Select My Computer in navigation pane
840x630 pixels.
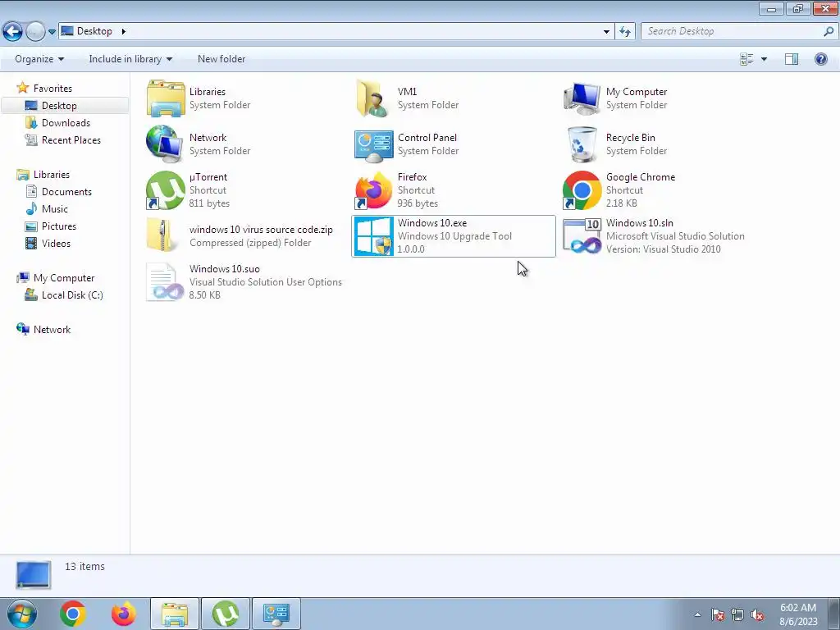click(x=64, y=278)
